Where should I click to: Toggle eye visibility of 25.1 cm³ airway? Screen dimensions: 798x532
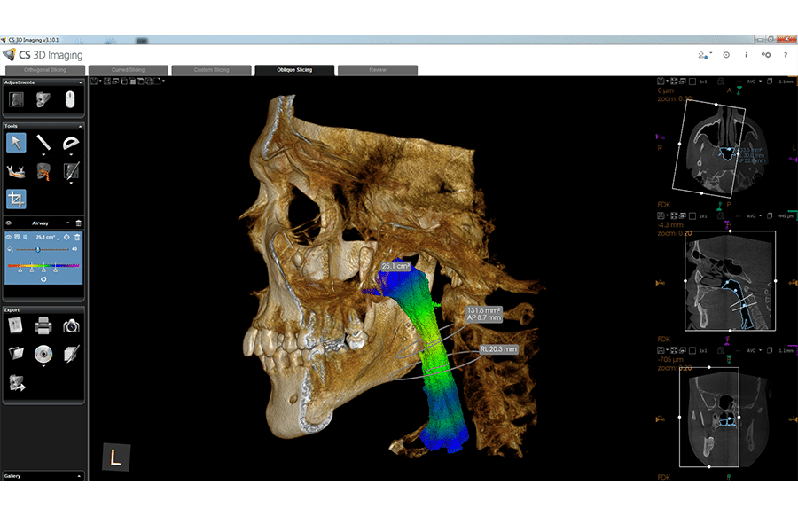point(9,238)
